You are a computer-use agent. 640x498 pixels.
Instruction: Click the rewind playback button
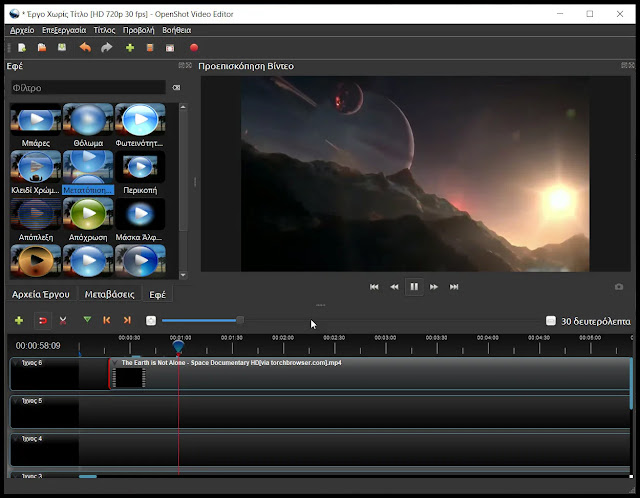(394, 287)
